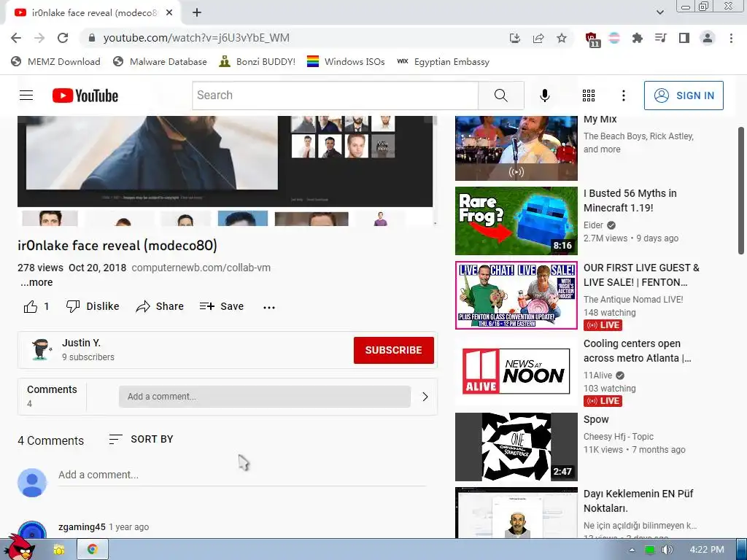Open My Mix thumbnail
The height and width of the screenshot is (560, 747).
click(516, 147)
